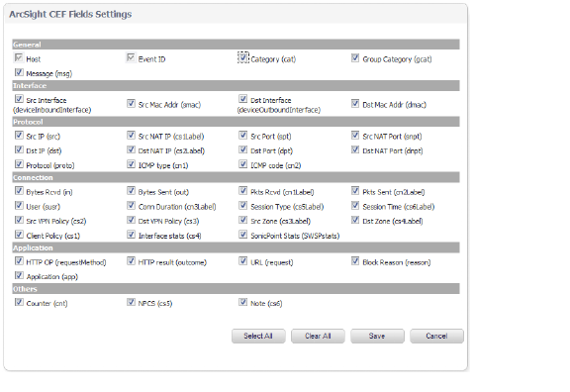Disable Session Time (cs6Label)
570x392 pixels.
pos(355,206)
